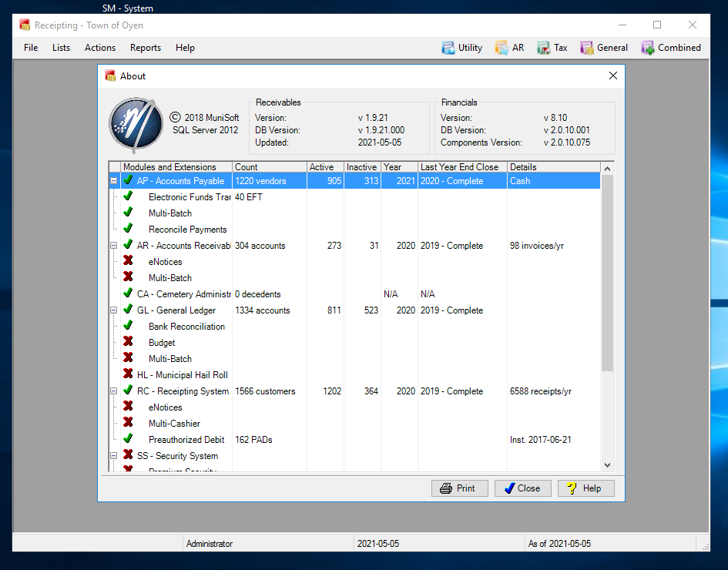
Task: Click the Details column header
Action: [553, 167]
